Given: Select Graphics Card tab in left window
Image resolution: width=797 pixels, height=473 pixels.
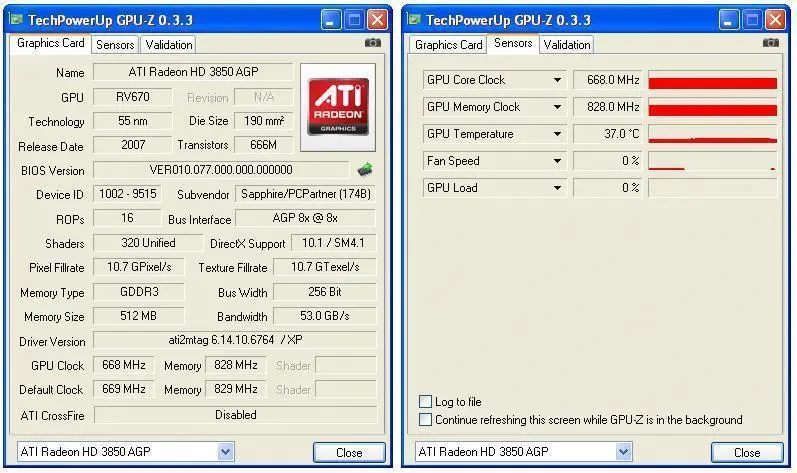Looking at the screenshot, I should [50, 43].
